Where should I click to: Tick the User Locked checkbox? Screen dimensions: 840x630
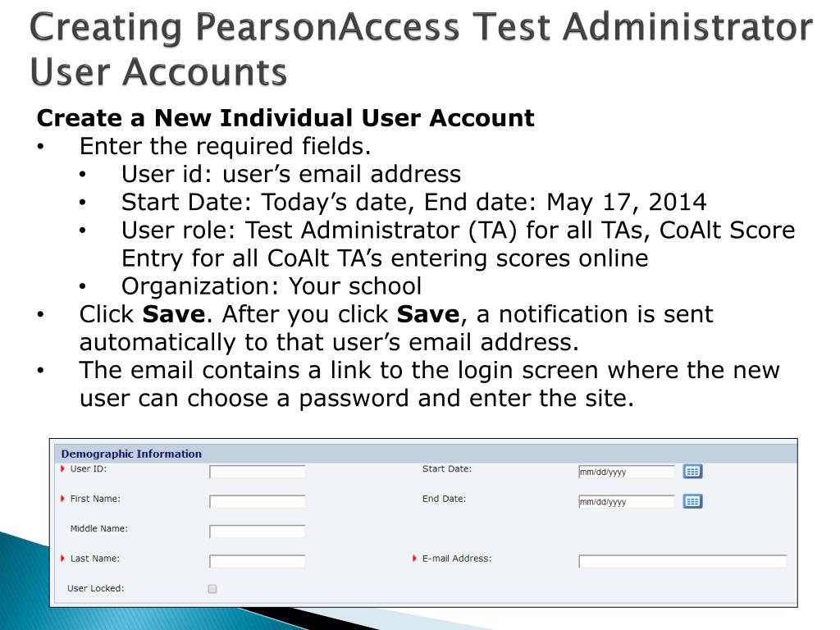[212, 589]
